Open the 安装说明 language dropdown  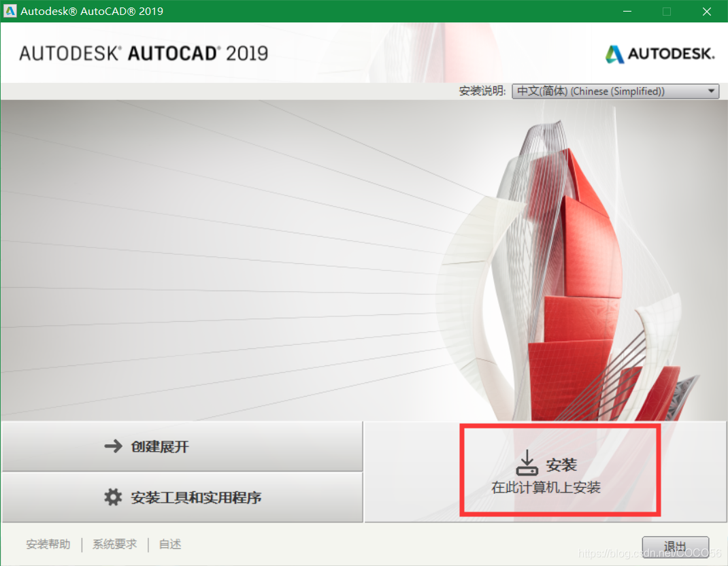click(x=614, y=90)
